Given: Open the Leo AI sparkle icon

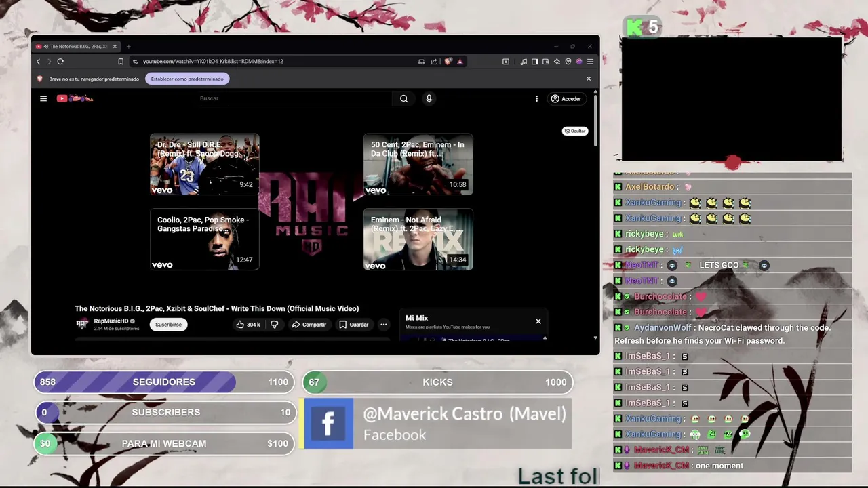Looking at the screenshot, I should (x=557, y=62).
